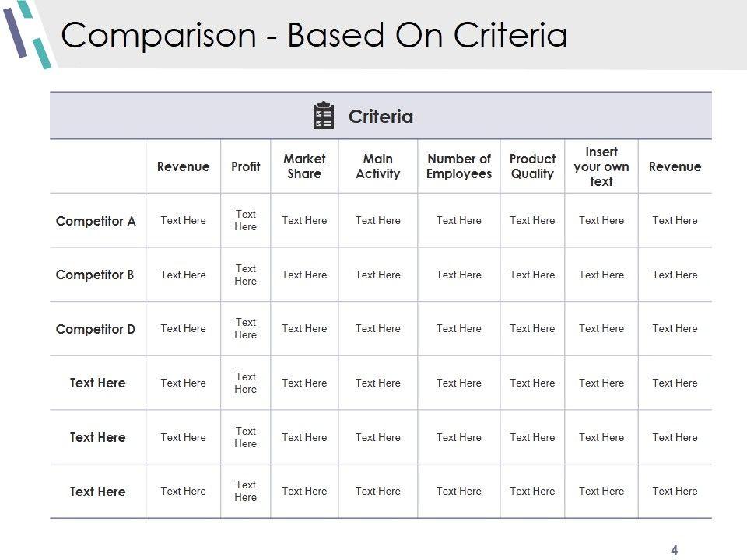Click Competitor B's Number of Employees cell
Image resolution: width=747 pixels, height=560 pixels.
click(x=459, y=275)
